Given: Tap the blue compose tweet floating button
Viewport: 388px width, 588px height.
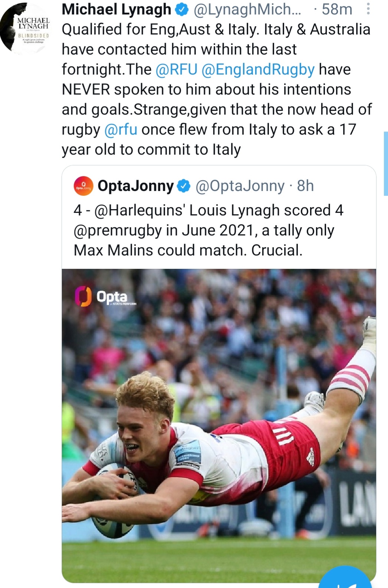Looking at the screenshot, I should pyautogui.click(x=345, y=578).
